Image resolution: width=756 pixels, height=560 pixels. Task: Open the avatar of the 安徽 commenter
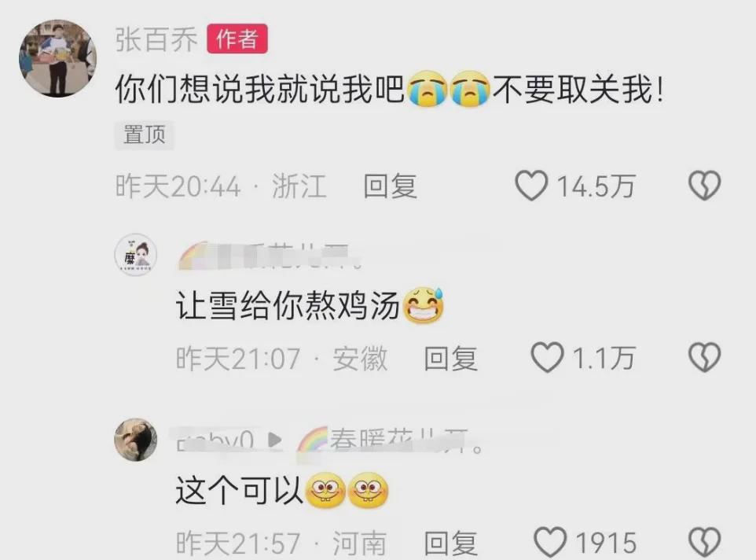click(135, 255)
